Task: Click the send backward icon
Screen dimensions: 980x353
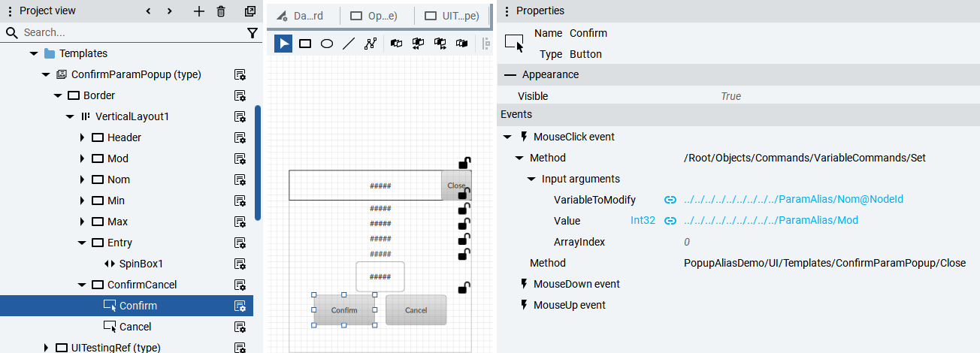Action: [x=419, y=44]
